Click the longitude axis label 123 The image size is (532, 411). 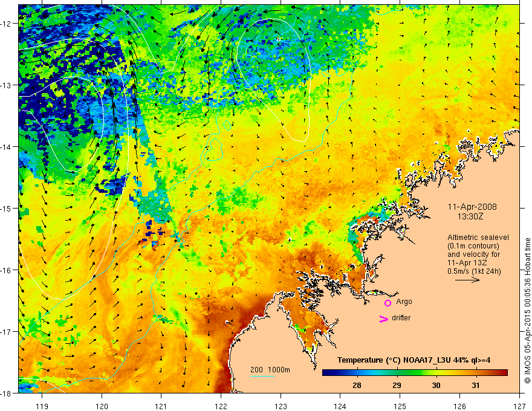(281, 406)
